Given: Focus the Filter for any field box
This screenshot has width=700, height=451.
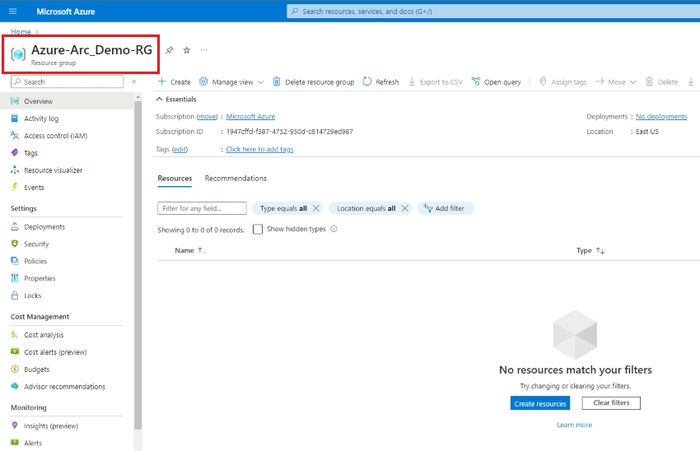Looking at the screenshot, I should tap(202, 209).
